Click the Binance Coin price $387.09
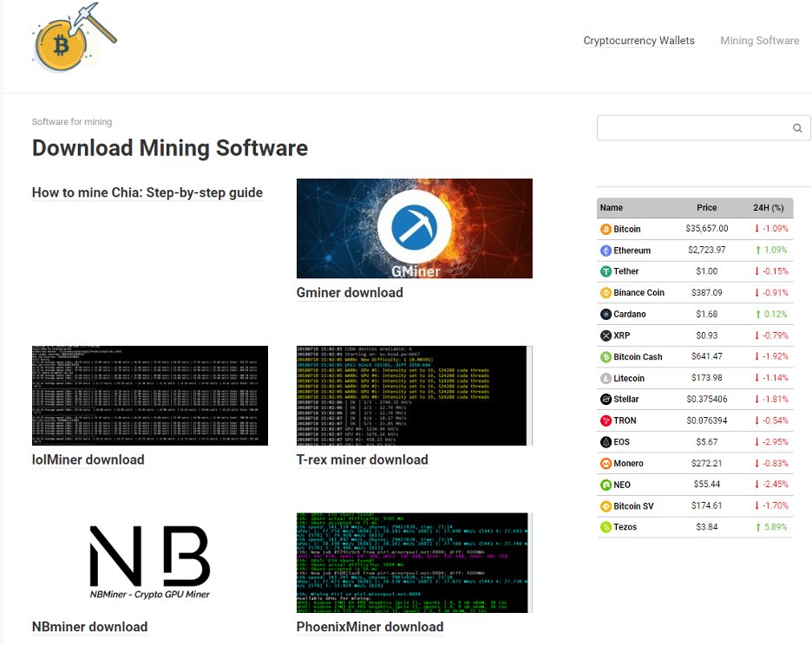812x645 pixels. tap(706, 292)
